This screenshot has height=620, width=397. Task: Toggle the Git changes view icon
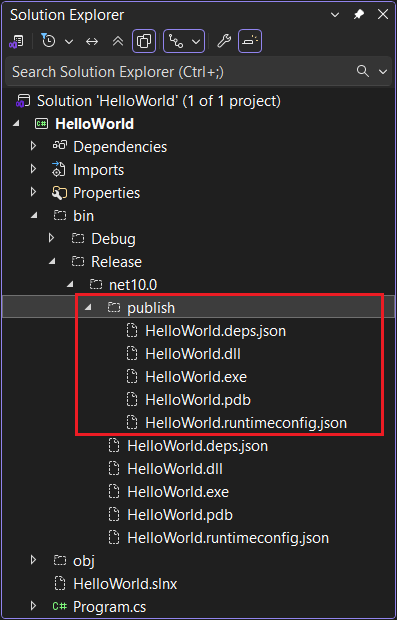175,41
